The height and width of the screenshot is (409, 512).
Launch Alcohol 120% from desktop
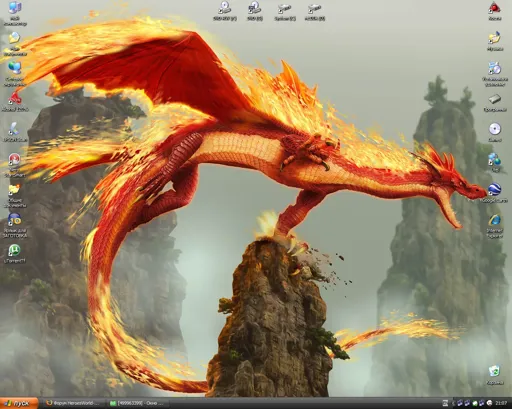(15, 102)
